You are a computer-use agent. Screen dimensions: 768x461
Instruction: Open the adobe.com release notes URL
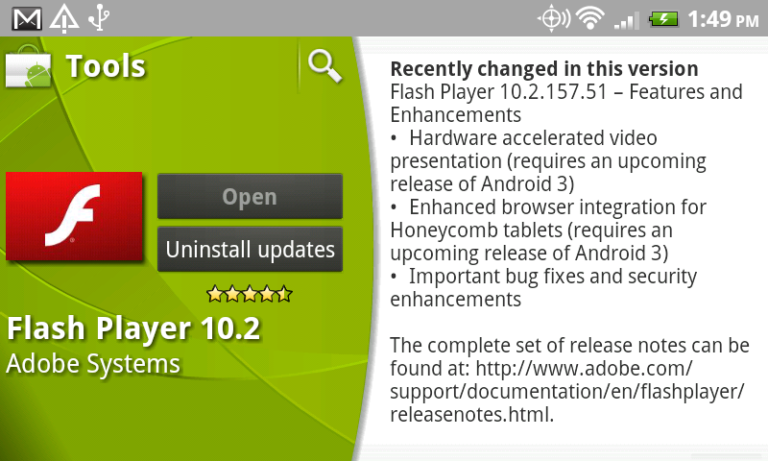click(x=567, y=391)
